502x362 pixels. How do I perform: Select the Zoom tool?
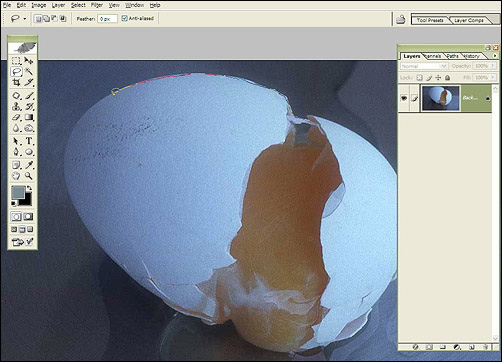(29, 176)
